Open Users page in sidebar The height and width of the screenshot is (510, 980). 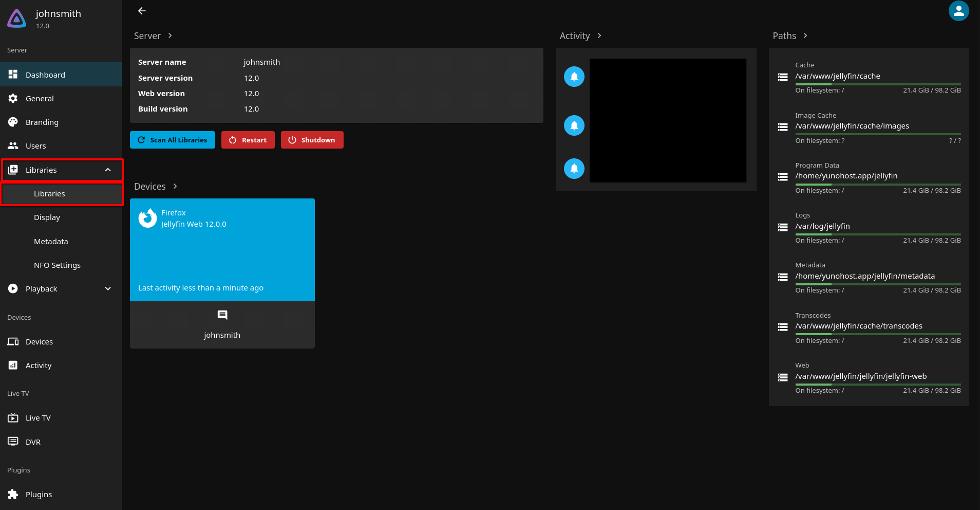click(61, 146)
